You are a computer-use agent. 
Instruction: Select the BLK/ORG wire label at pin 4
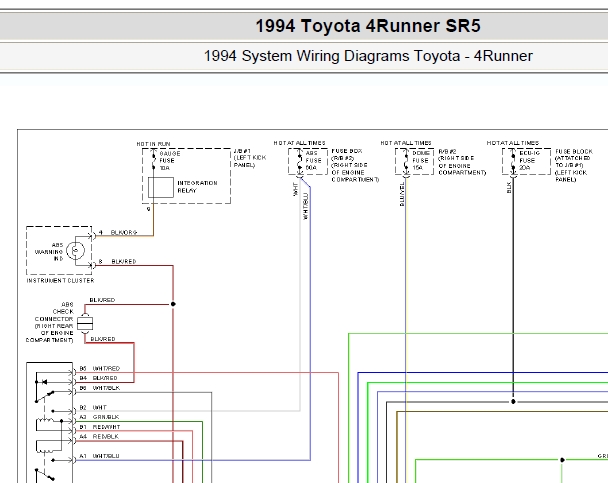click(124, 233)
